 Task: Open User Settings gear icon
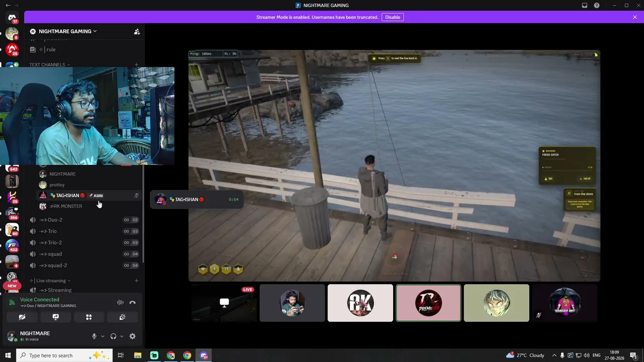[x=132, y=336]
